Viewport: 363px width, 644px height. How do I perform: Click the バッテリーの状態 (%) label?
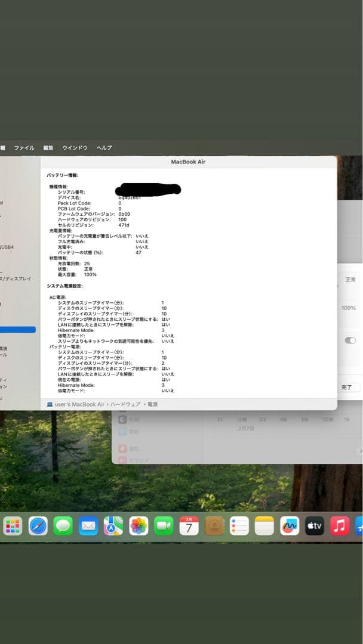[81, 253]
